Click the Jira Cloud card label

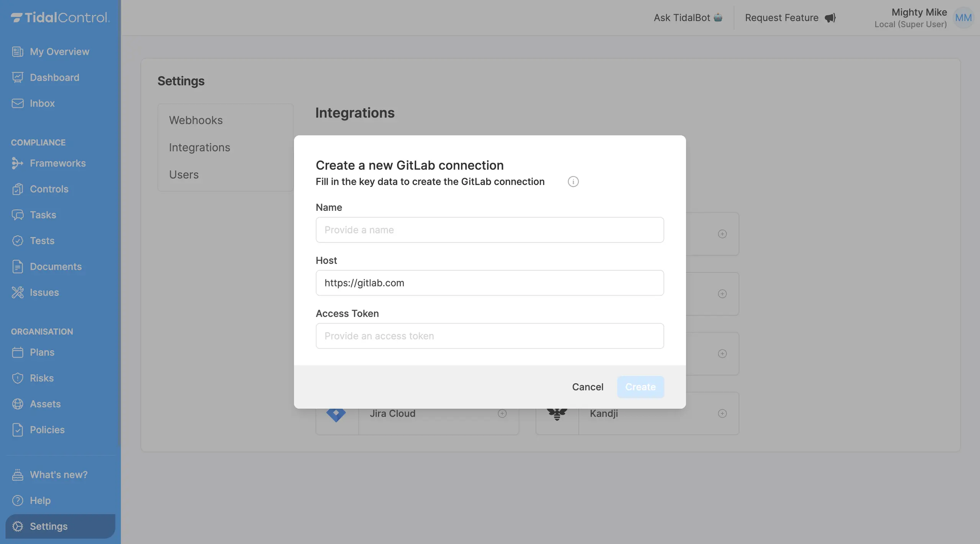(x=392, y=414)
